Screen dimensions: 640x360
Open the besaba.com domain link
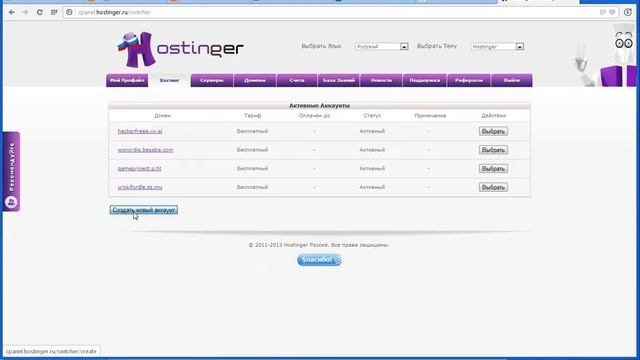(x=145, y=150)
